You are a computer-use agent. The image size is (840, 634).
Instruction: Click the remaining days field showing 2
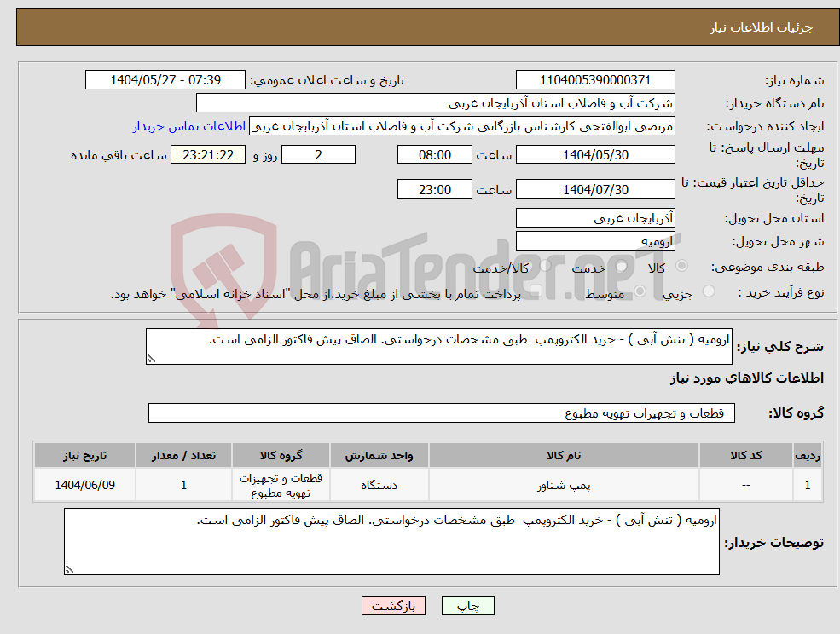pyautogui.click(x=318, y=155)
